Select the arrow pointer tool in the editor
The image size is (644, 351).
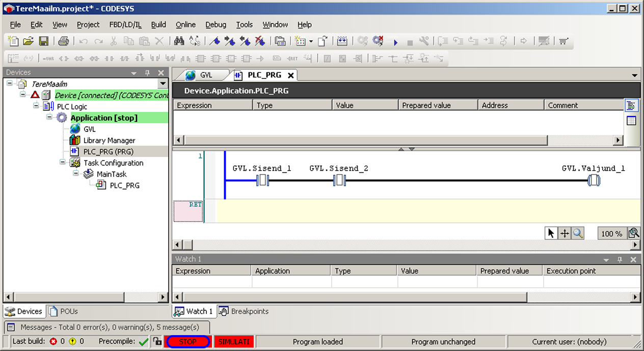(551, 233)
